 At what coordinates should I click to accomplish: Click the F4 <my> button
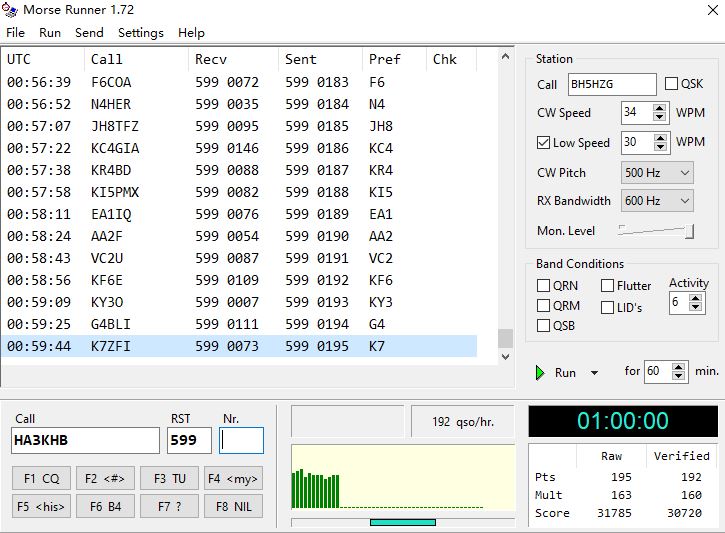(x=233, y=478)
